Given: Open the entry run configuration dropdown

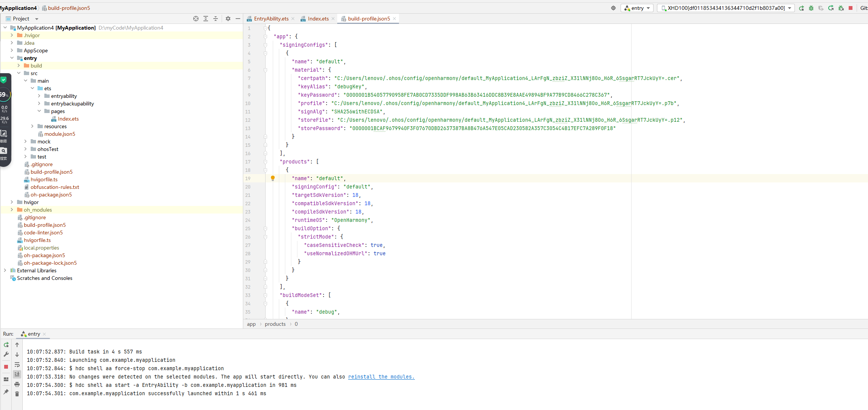Looking at the screenshot, I should (x=637, y=8).
